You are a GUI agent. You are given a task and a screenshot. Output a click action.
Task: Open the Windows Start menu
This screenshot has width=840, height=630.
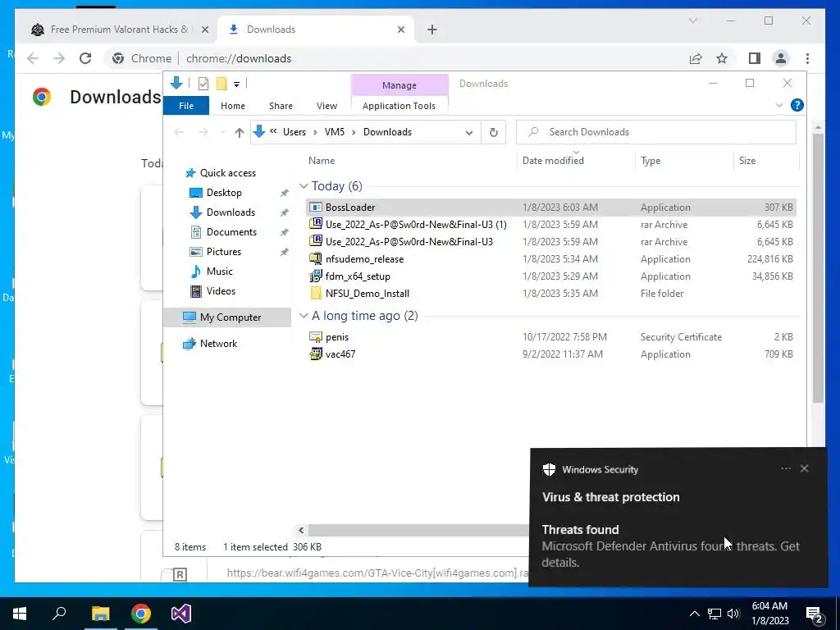click(20, 614)
